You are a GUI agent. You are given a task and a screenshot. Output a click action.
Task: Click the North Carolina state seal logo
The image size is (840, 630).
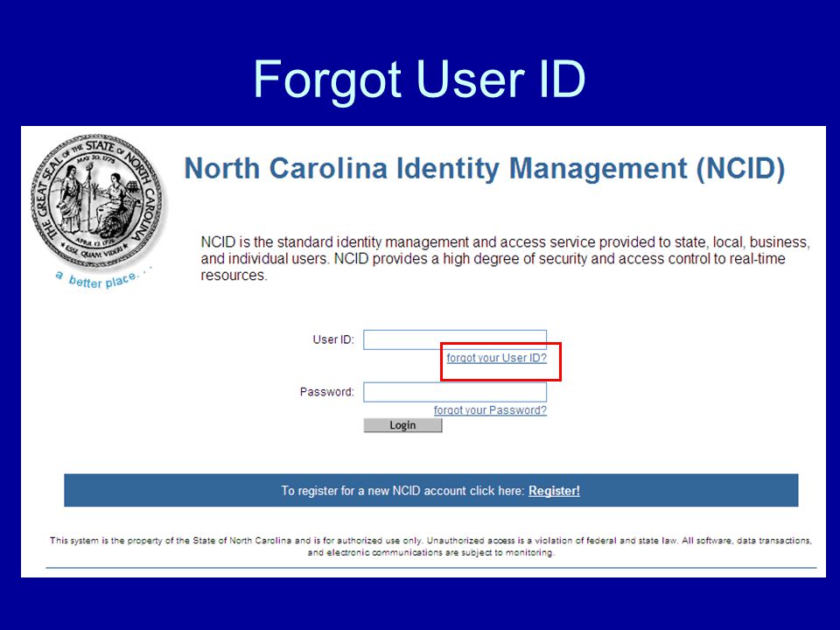[98, 201]
